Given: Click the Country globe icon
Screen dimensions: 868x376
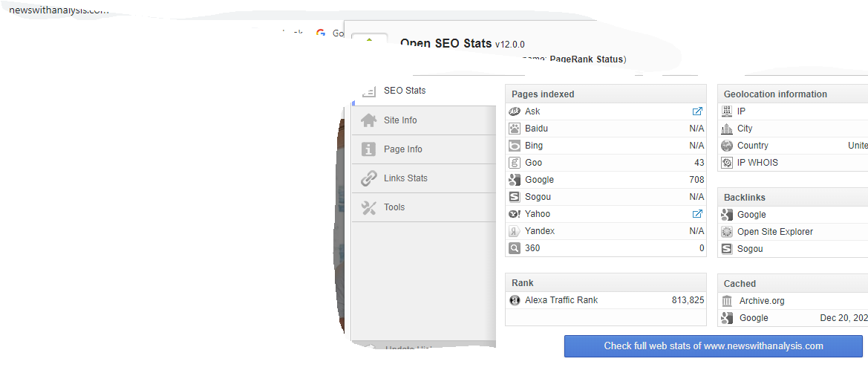Looking at the screenshot, I should pos(728,146).
